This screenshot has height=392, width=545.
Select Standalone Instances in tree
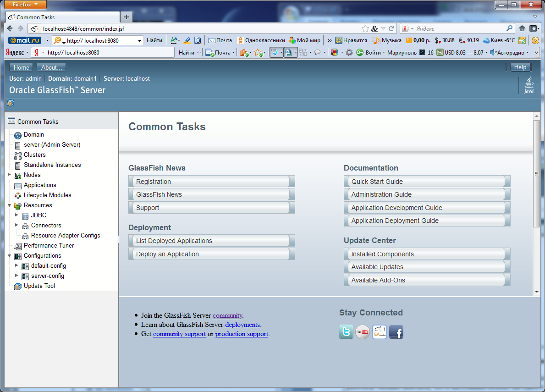tap(52, 165)
